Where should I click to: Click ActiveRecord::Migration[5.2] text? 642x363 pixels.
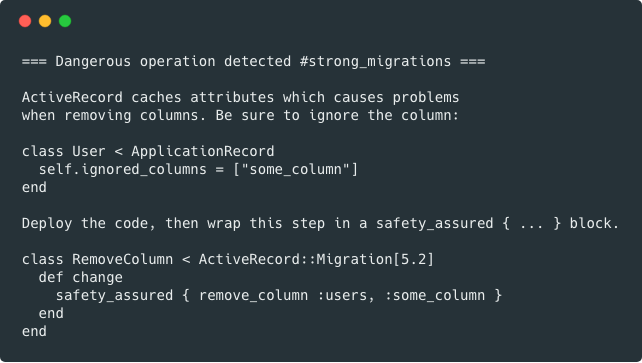point(316,259)
